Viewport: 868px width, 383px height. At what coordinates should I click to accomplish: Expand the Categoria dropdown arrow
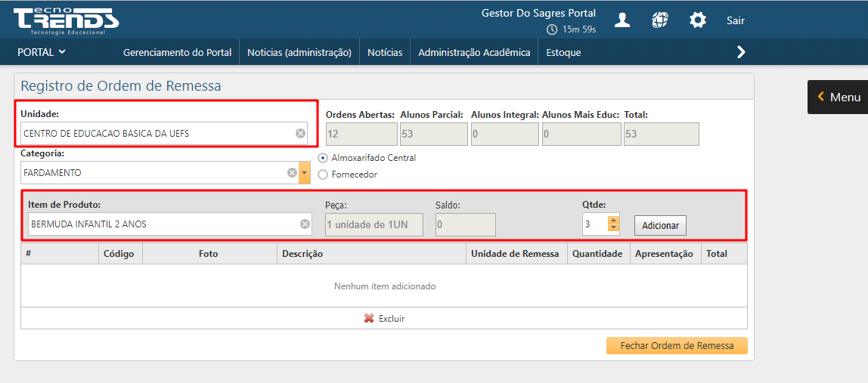[305, 173]
